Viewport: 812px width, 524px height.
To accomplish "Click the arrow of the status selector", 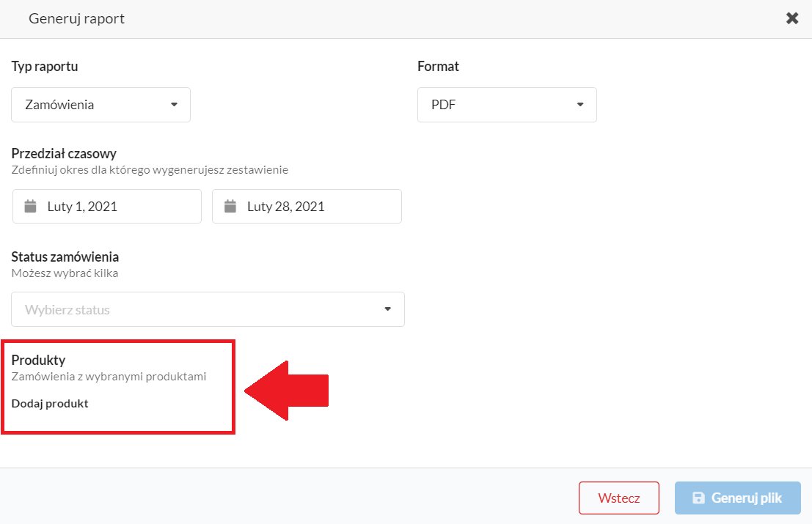I will 387,309.
